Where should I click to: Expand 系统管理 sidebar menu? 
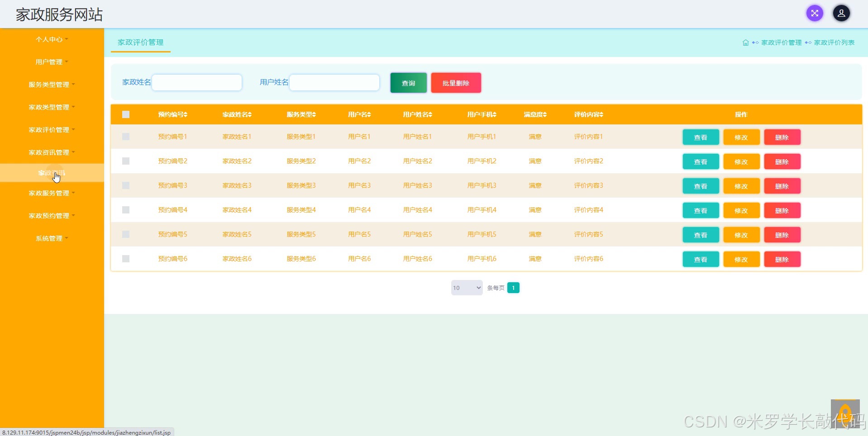52,238
